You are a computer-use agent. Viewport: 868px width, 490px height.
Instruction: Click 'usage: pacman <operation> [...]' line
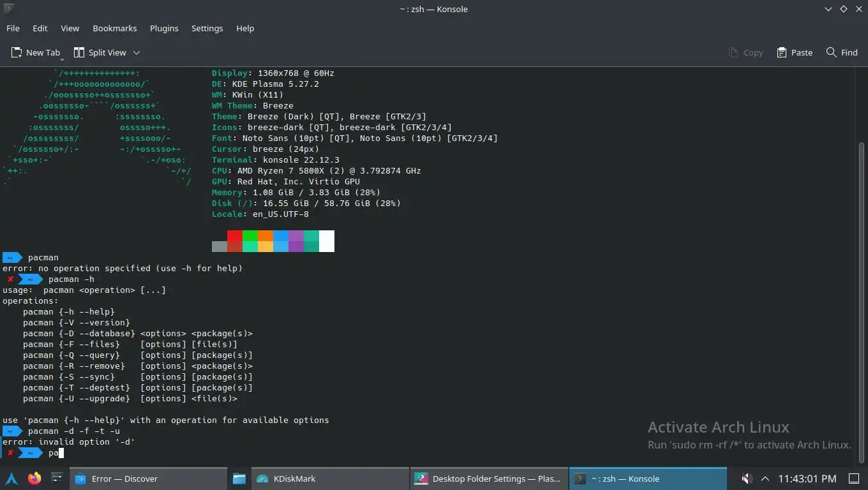84,290
